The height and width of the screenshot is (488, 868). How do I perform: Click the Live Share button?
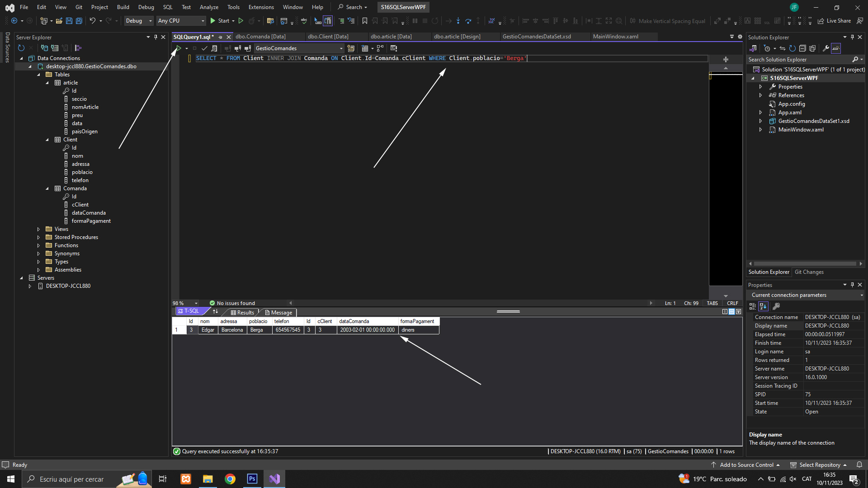[834, 21]
